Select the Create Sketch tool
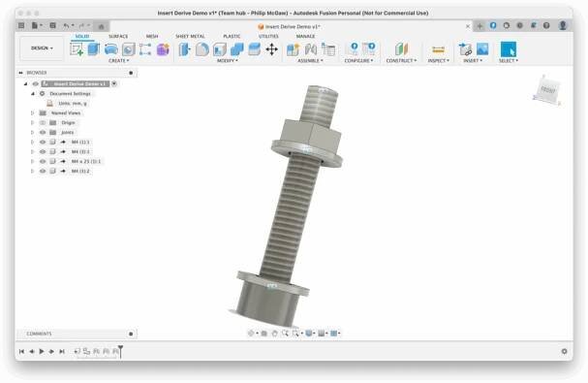This screenshot has height=383, width=588. point(77,49)
